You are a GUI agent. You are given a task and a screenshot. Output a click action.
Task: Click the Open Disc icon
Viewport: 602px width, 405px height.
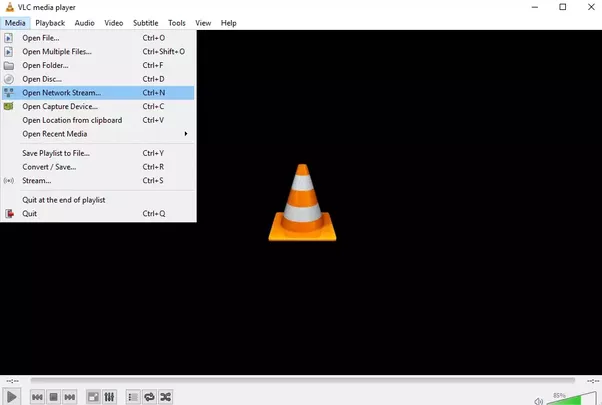[8, 79]
